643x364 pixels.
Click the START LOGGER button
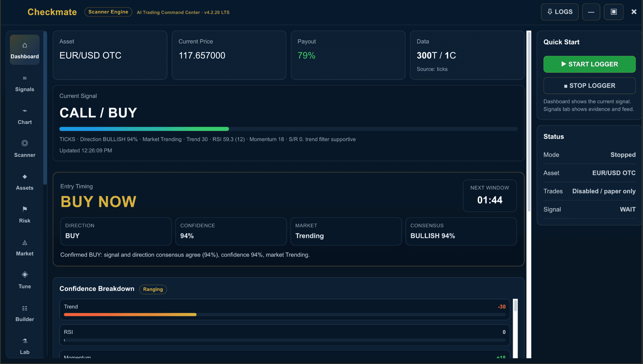coord(589,64)
